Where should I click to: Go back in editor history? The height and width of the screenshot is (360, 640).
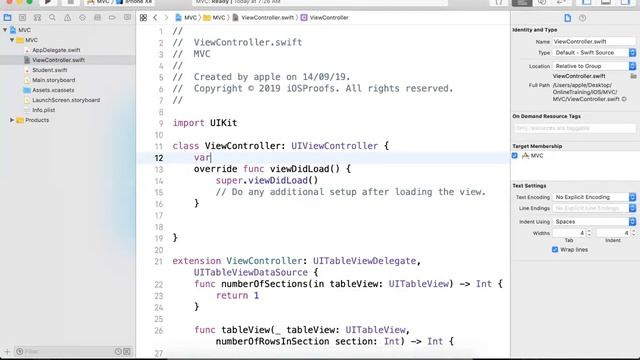point(155,18)
